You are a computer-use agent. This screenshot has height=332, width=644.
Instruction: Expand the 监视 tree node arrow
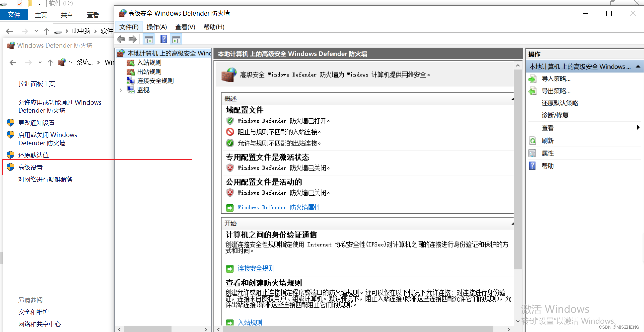pyautogui.click(x=121, y=90)
